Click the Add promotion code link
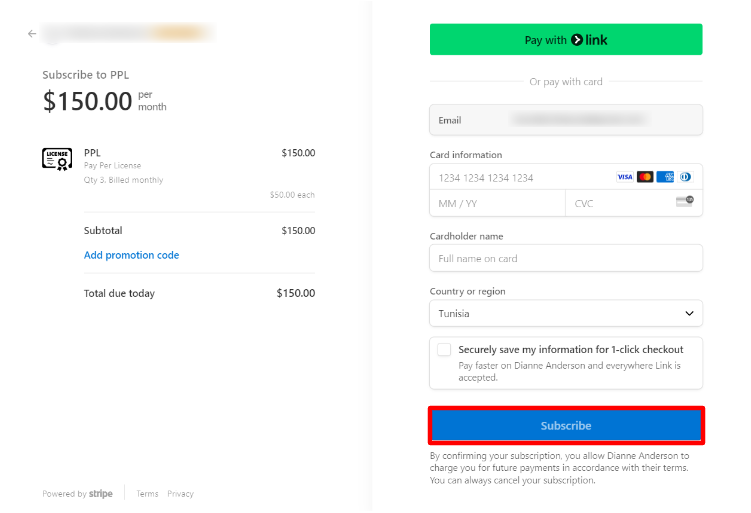 (131, 255)
